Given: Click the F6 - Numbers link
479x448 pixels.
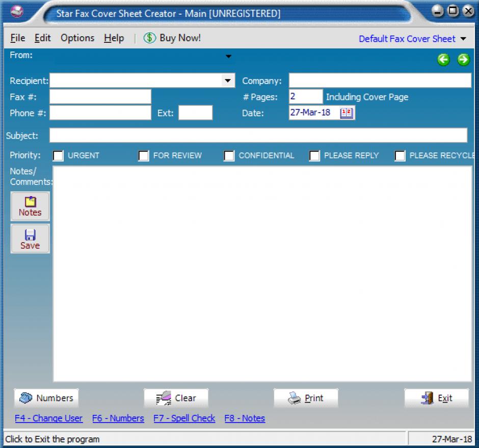Looking at the screenshot, I should pos(118,418).
